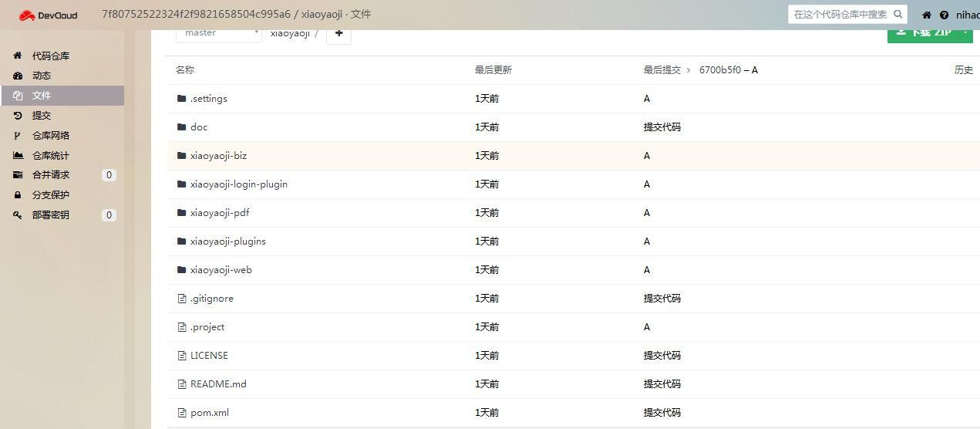The height and width of the screenshot is (429, 980).
Task: Click the 部署密钥 key icon
Action: point(18,215)
